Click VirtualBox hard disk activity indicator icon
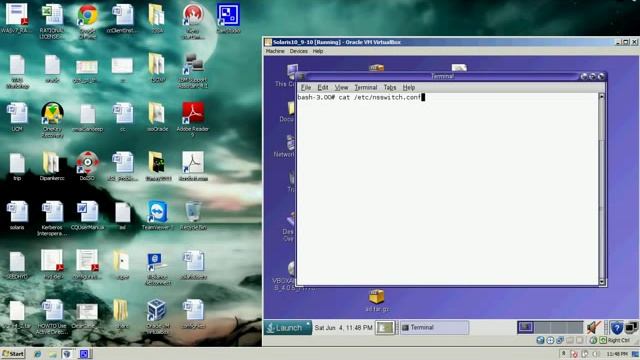Screen dimensions: 640x360 pos(540,340)
